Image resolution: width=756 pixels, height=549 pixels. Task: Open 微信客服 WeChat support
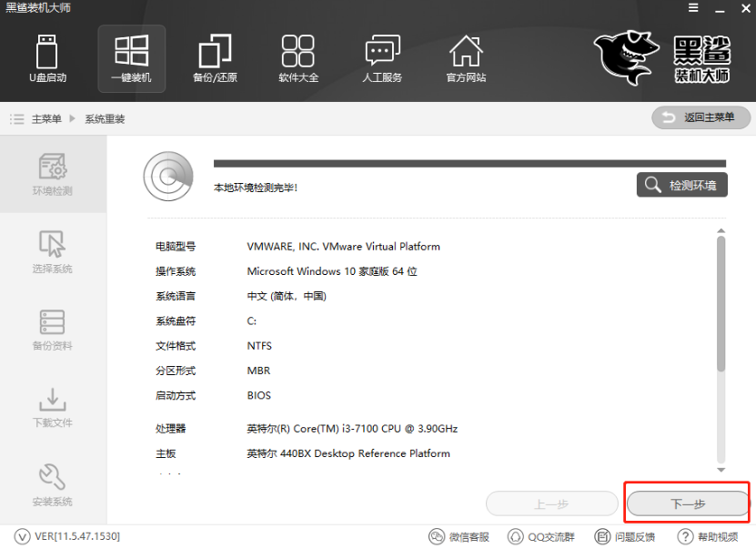(464, 536)
